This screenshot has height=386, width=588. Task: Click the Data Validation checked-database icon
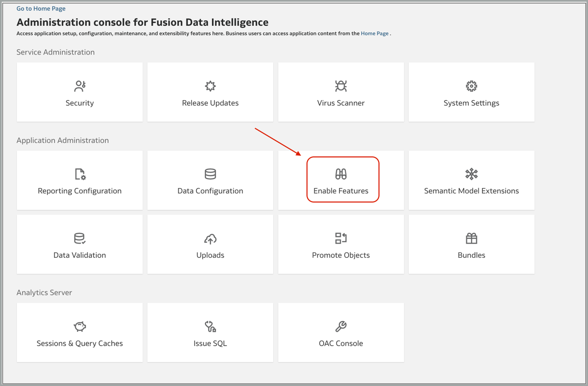tap(79, 238)
